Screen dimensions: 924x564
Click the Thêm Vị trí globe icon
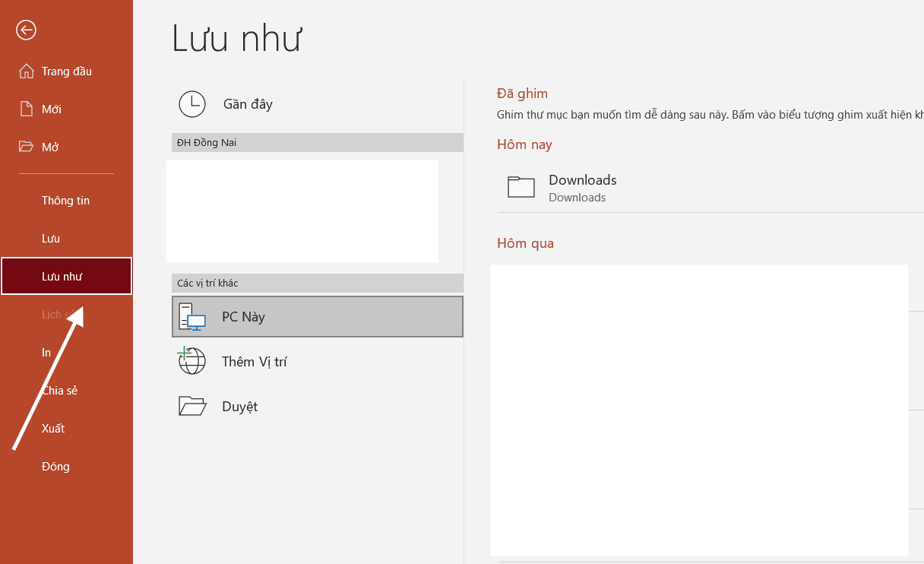[x=191, y=361]
